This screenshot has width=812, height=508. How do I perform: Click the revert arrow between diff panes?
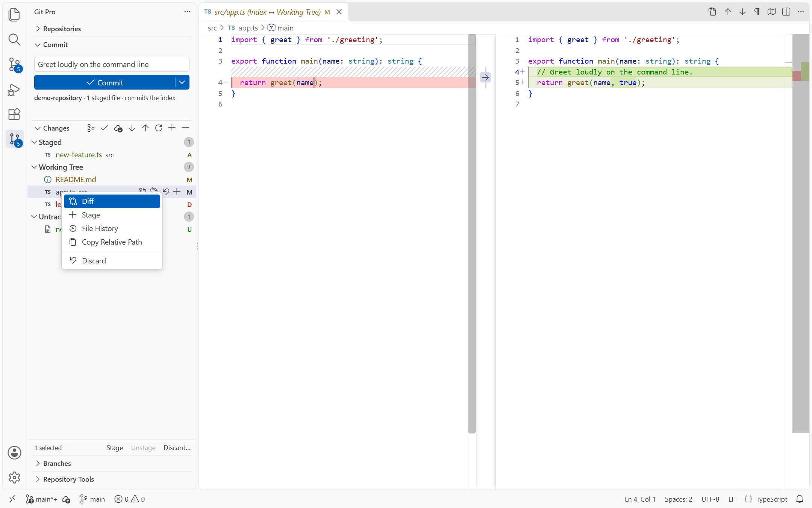point(485,78)
